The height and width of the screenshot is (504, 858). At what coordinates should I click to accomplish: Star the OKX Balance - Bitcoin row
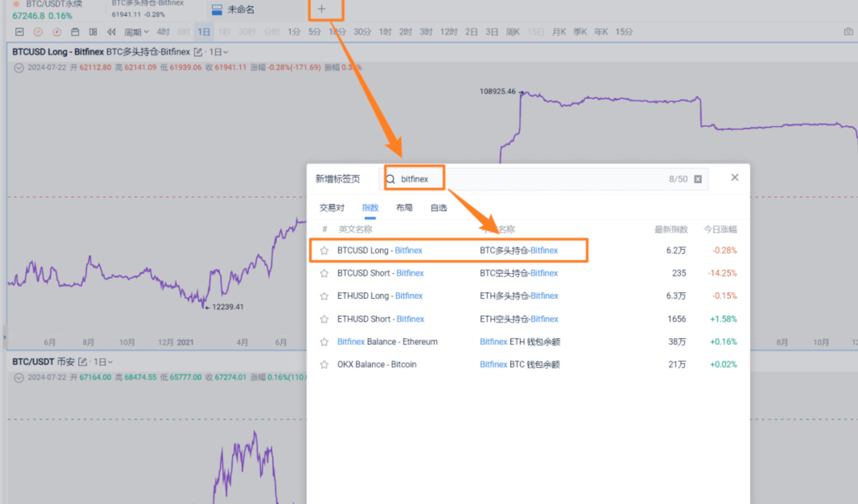pyautogui.click(x=324, y=364)
